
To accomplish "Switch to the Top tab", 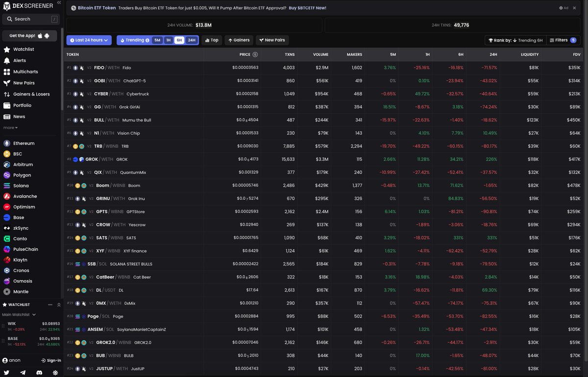I will click(x=212, y=40).
